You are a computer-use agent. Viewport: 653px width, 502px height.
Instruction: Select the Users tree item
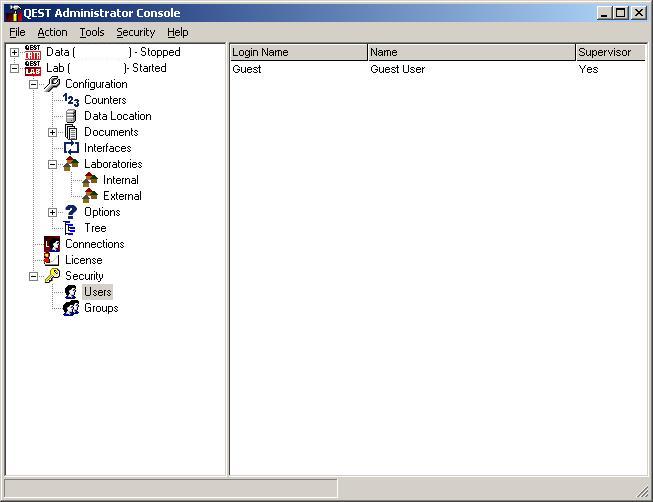[98, 292]
